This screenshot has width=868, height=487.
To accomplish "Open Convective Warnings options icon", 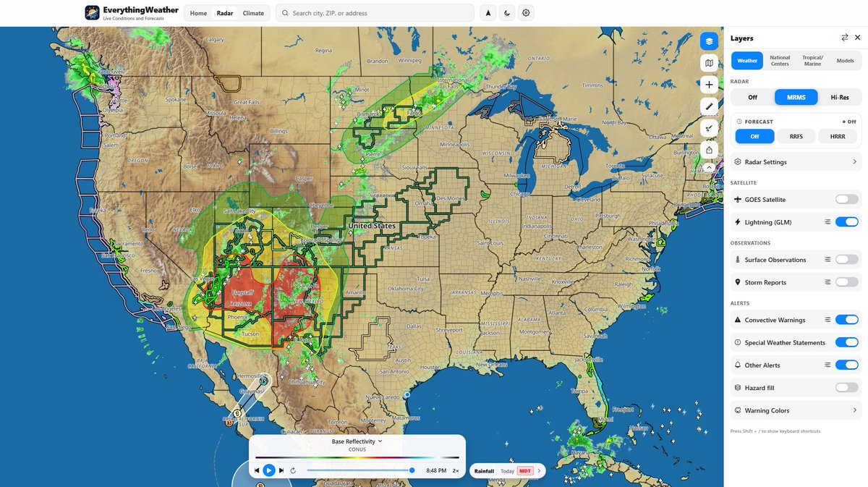I will click(x=827, y=320).
